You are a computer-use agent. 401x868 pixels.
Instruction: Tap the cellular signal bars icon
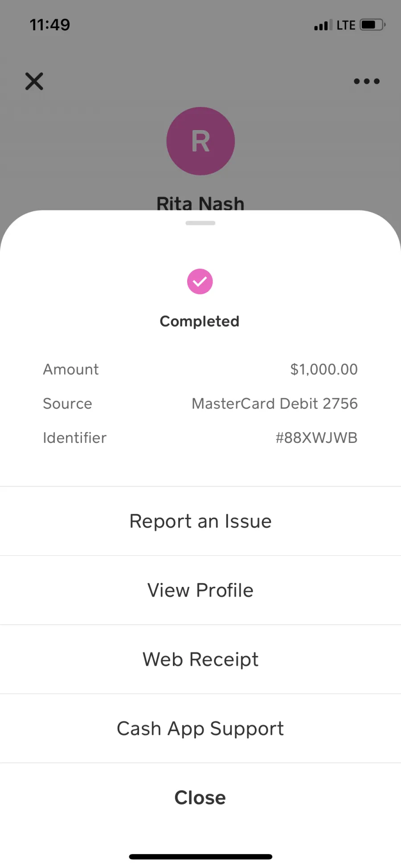(x=323, y=25)
